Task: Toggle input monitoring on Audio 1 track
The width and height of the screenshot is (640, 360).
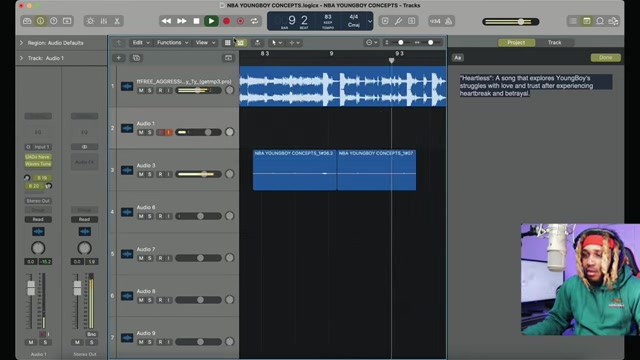Action: click(169, 132)
